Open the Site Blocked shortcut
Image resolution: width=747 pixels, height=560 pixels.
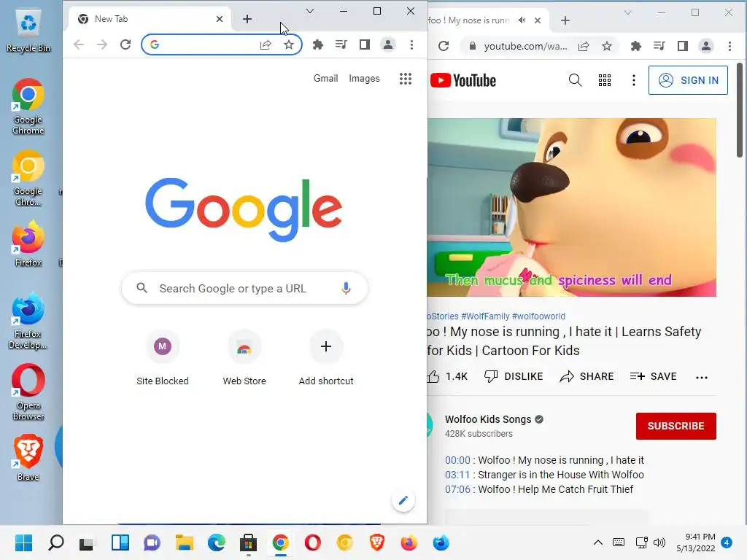click(x=163, y=357)
